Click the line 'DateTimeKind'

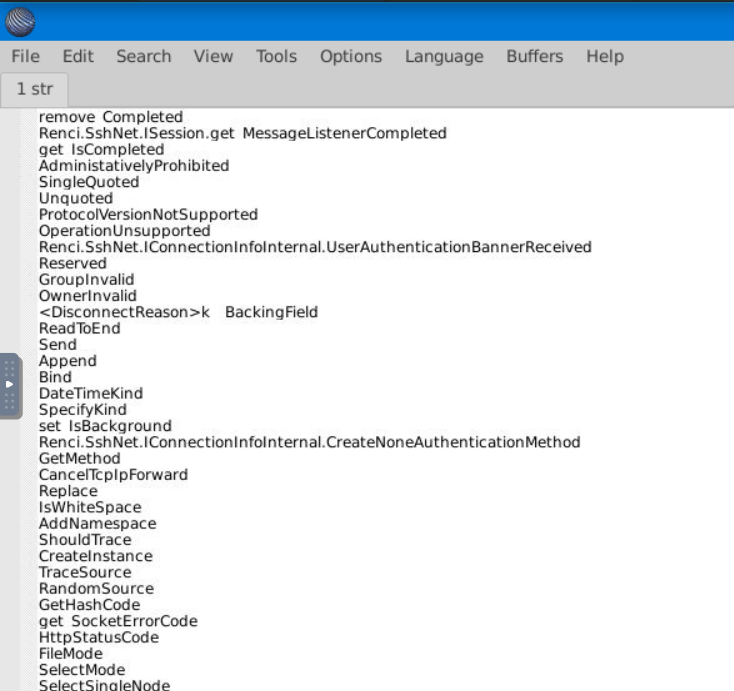tap(91, 393)
